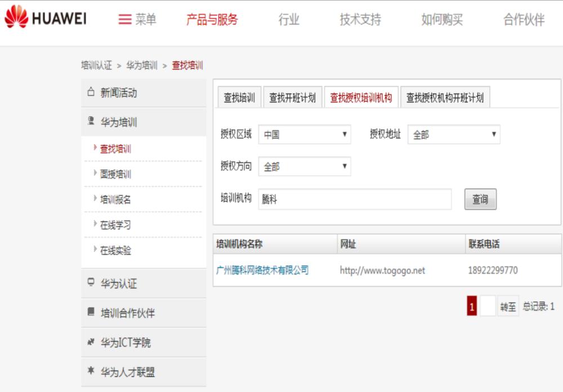563x392 pixels.
Task: Collapse the 华为培训 sidebar section
Action: [x=144, y=122]
